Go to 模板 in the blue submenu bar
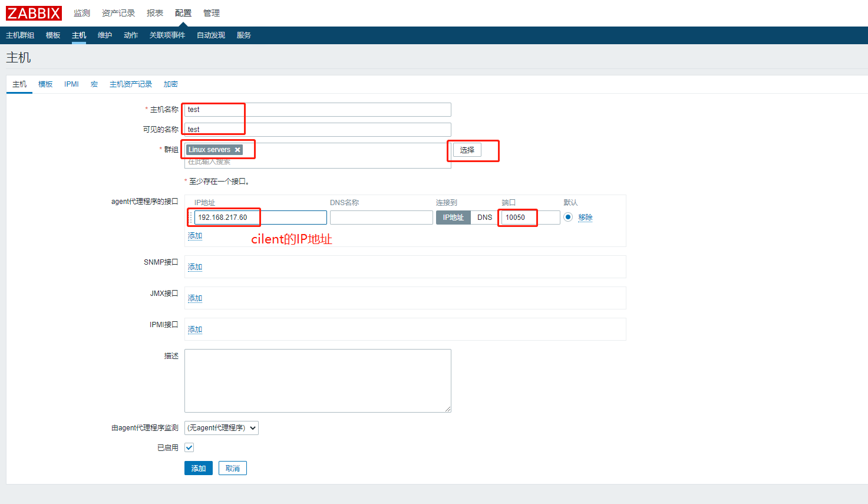The width and height of the screenshot is (868, 504). pos(53,35)
